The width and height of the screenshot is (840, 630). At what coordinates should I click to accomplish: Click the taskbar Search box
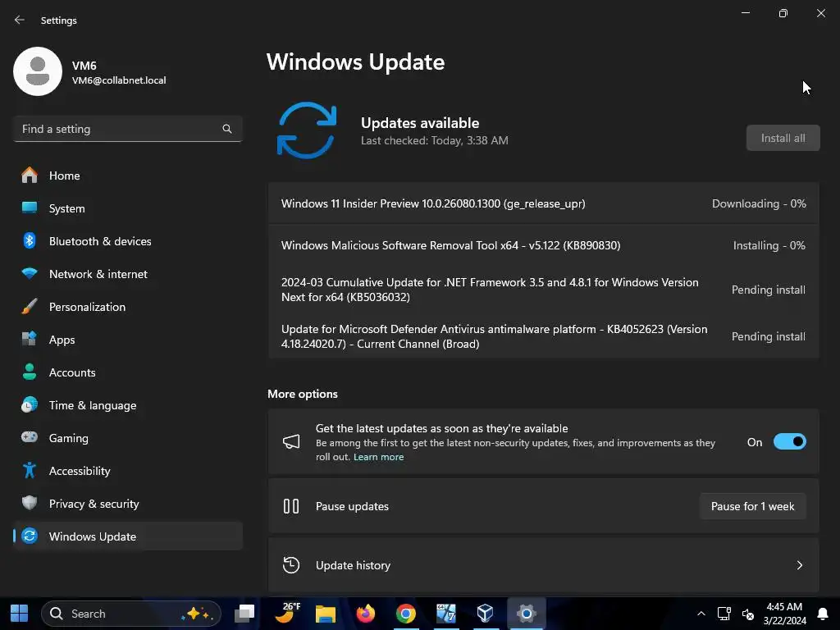pos(131,614)
